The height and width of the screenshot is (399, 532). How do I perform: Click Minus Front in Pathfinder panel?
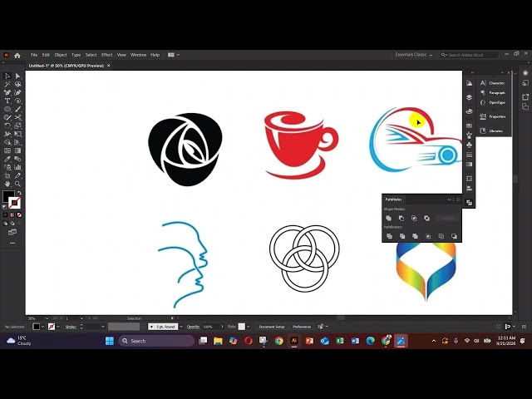401,218
